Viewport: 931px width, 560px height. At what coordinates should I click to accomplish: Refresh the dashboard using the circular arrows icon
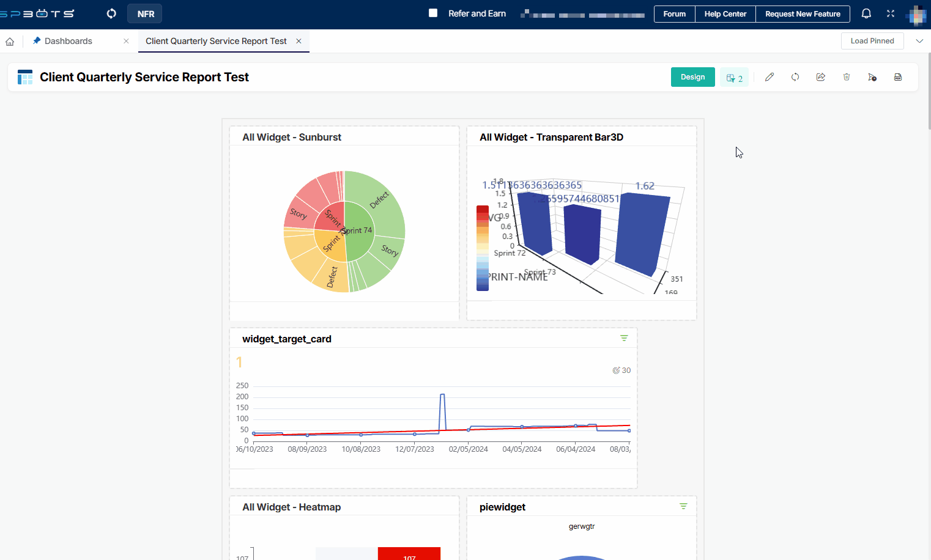[795, 76]
